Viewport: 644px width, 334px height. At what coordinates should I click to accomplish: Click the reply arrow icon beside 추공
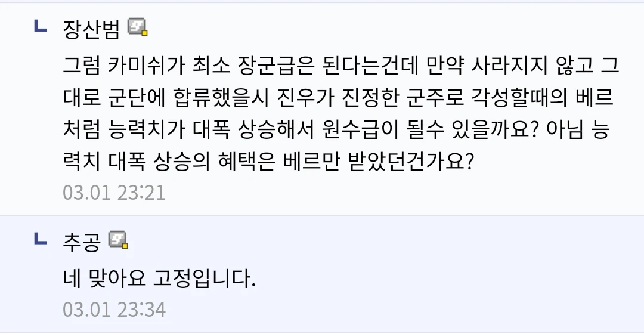coord(41,239)
